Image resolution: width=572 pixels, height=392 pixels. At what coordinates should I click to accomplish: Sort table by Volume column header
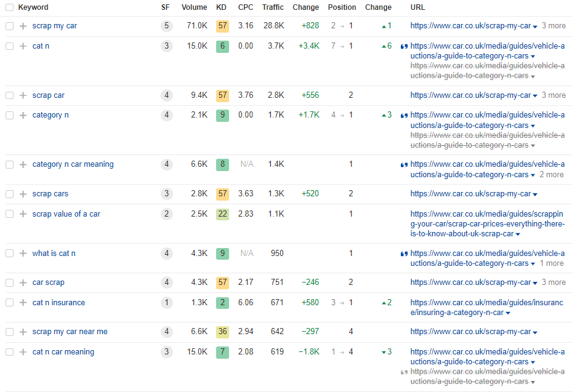[x=194, y=7]
